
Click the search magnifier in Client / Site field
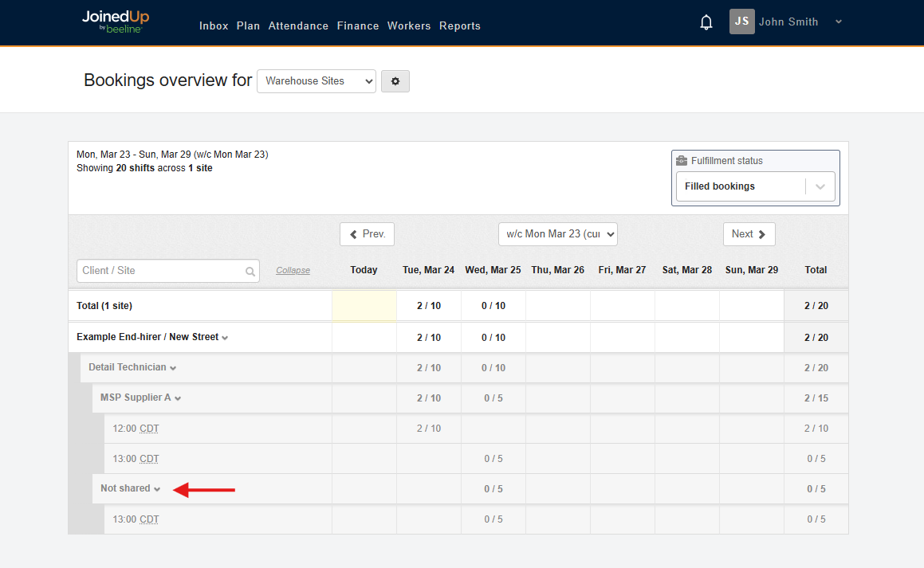click(x=250, y=271)
